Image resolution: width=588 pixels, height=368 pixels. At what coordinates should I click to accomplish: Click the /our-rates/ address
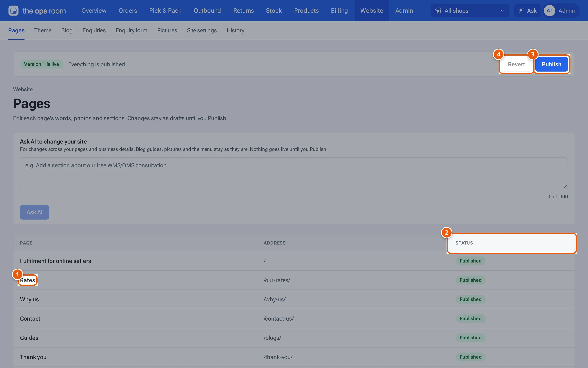pyautogui.click(x=277, y=280)
